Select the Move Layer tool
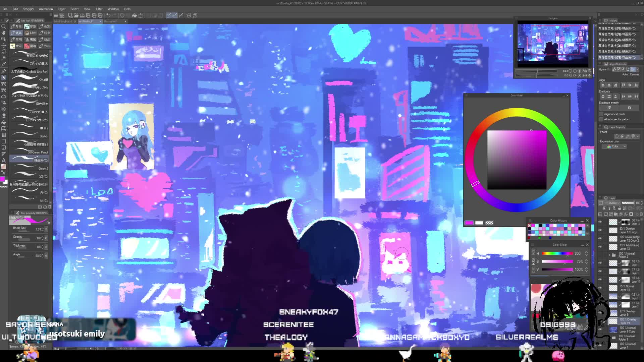Screen dimensions: 644x362 click(4, 46)
